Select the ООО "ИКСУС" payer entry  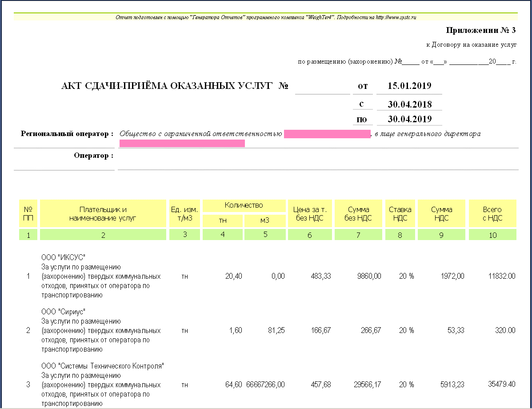coord(63,258)
